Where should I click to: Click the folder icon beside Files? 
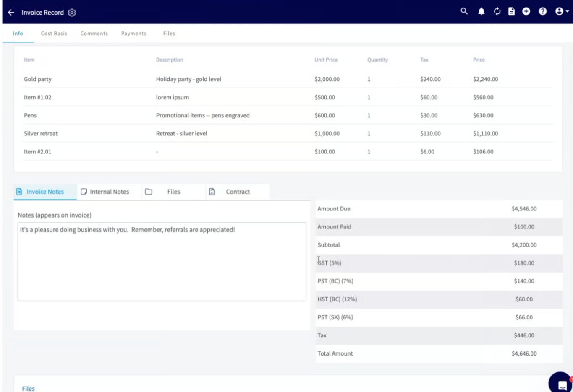pyautogui.click(x=149, y=192)
